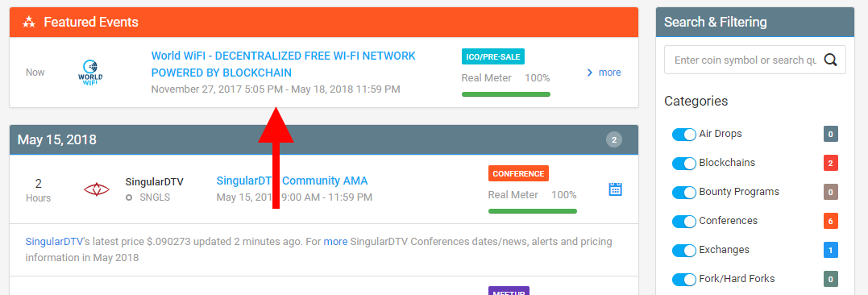Click the Featured Events stars icon
This screenshot has width=868, height=295.
click(x=29, y=22)
